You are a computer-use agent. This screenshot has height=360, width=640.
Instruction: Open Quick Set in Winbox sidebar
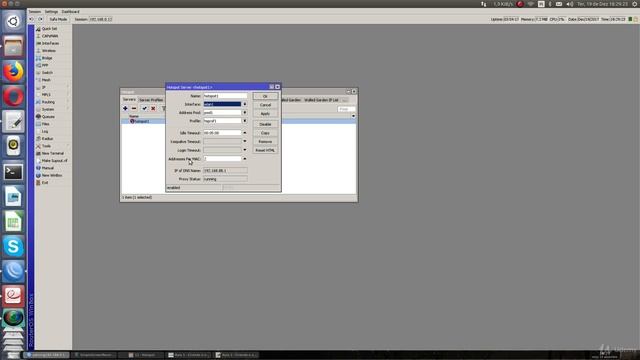(49, 29)
